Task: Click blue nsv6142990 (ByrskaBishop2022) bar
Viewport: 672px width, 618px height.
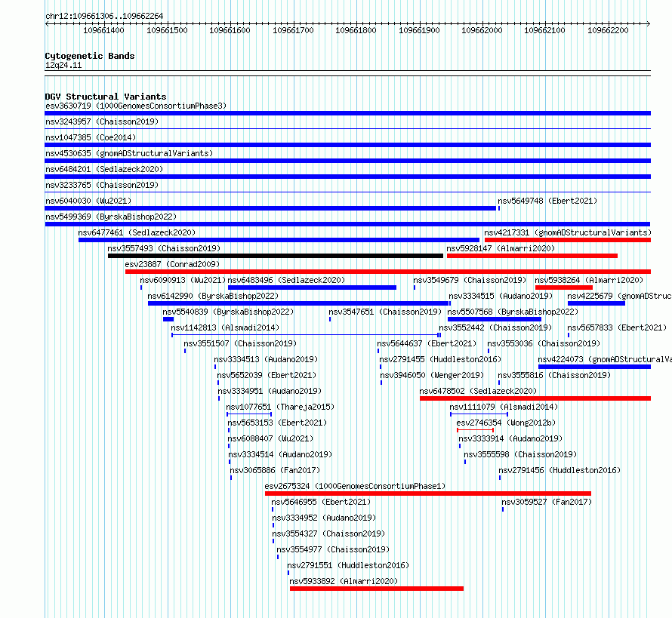Action: (x=298, y=303)
